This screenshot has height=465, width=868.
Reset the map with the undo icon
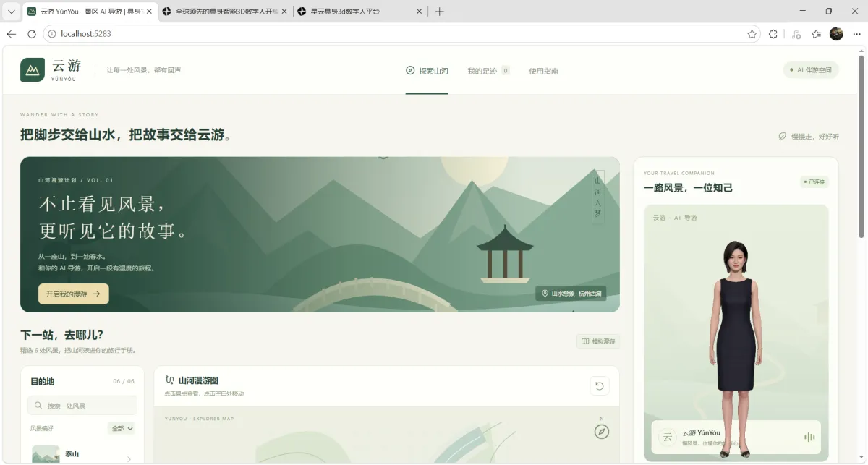pos(599,385)
